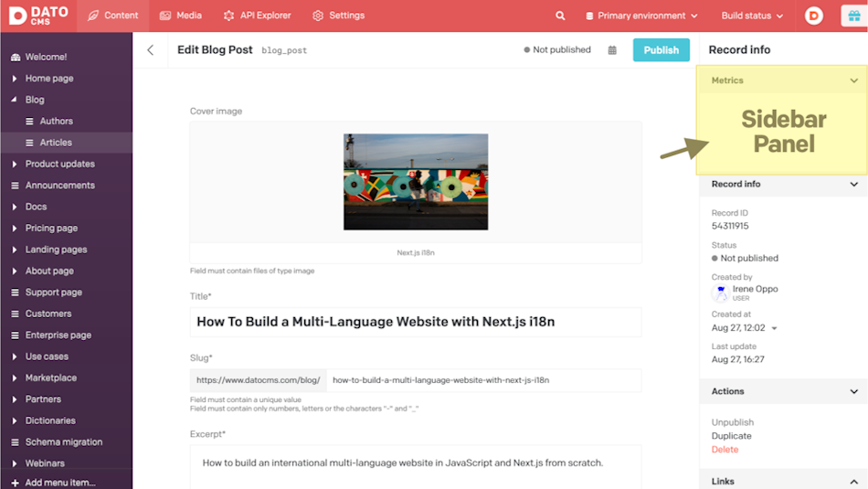Open the gift box what's new icon
This screenshot has width=868, height=489.
click(x=854, y=16)
